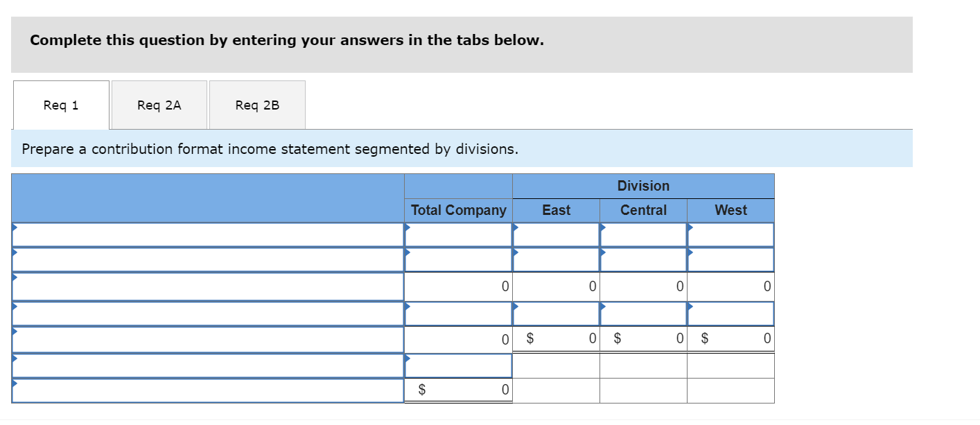Click the fourth-row Central input cell

coord(643,313)
